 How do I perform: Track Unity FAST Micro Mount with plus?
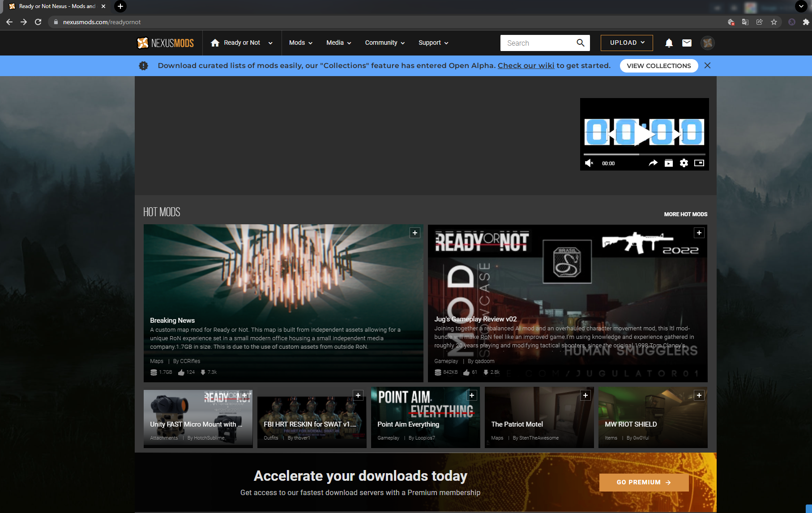(x=244, y=395)
